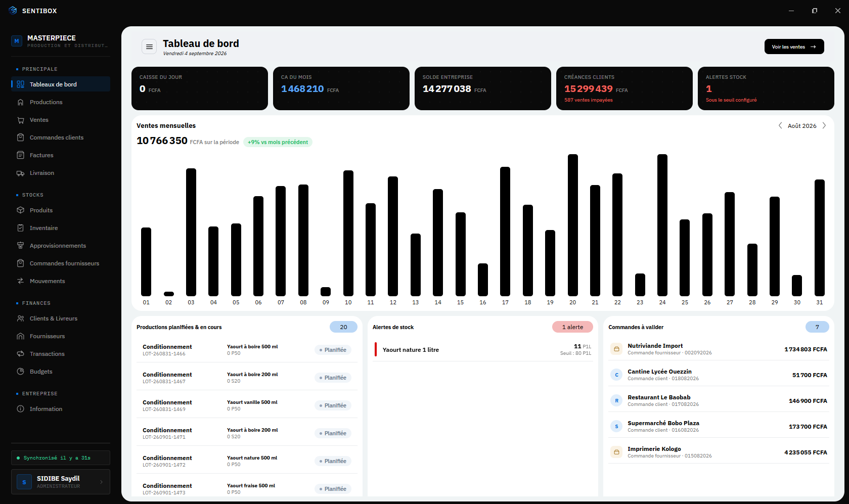
Task: Open the Restaurant Le Baobab order
Action: coord(719,400)
